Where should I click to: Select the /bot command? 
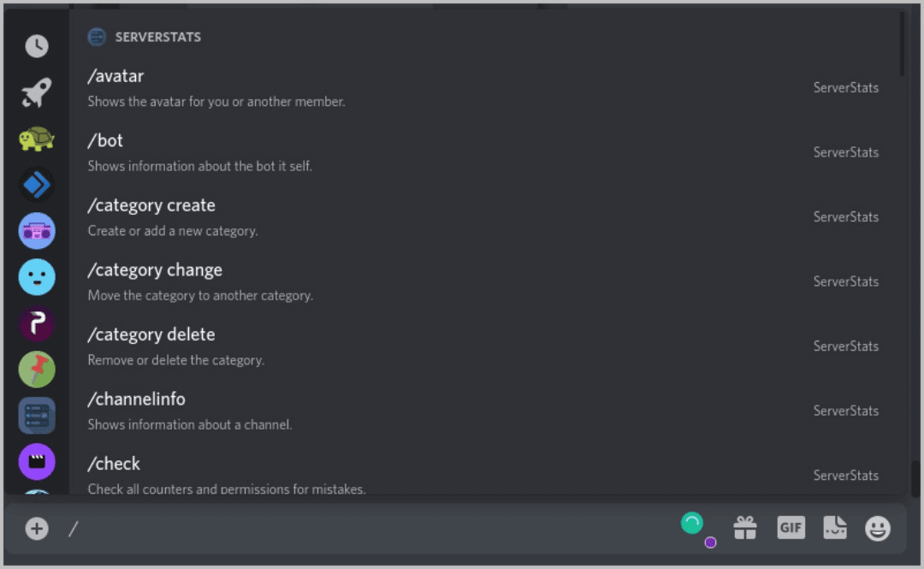[x=105, y=140]
